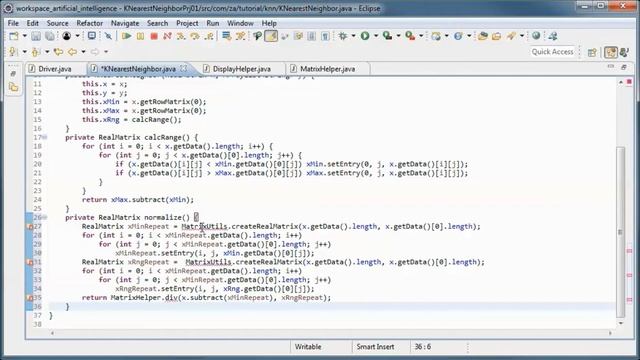
Task: Click the Search flashlight icon
Action: point(511,36)
